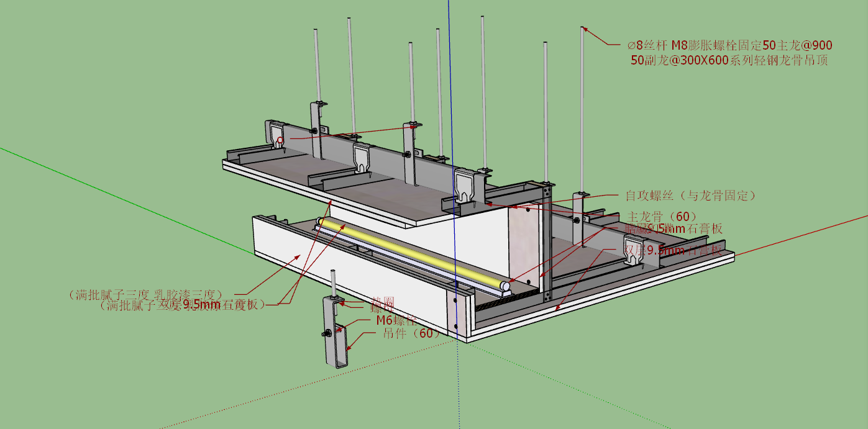Select the '主龙骨（60）' annotation
Viewport: 868px width, 429px height.
[661, 217]
